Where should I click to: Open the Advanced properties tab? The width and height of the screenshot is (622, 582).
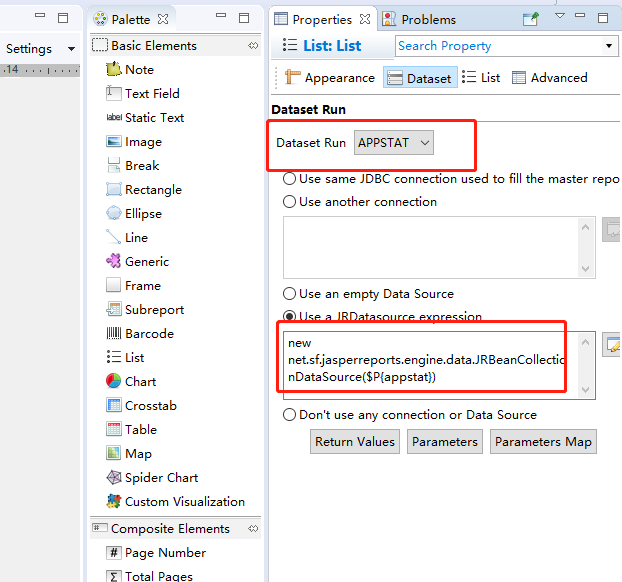coord(550,77)
